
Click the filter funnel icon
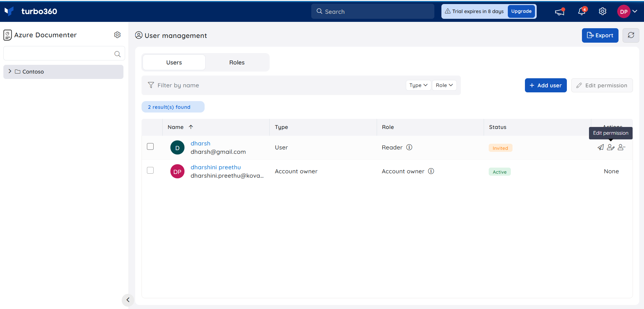tap(151, 85)
